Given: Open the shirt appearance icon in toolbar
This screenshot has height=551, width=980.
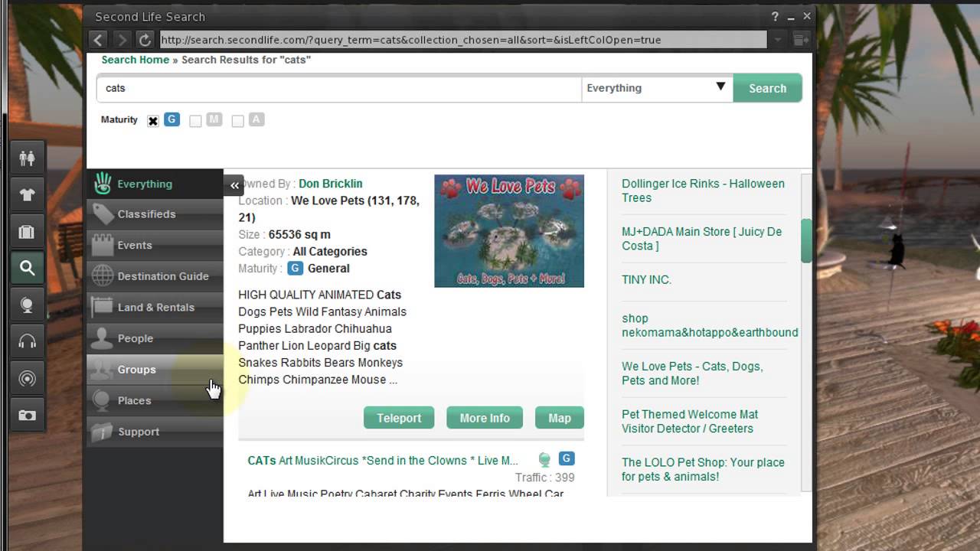Looking at the screenshot, I should tap(27, 194).
